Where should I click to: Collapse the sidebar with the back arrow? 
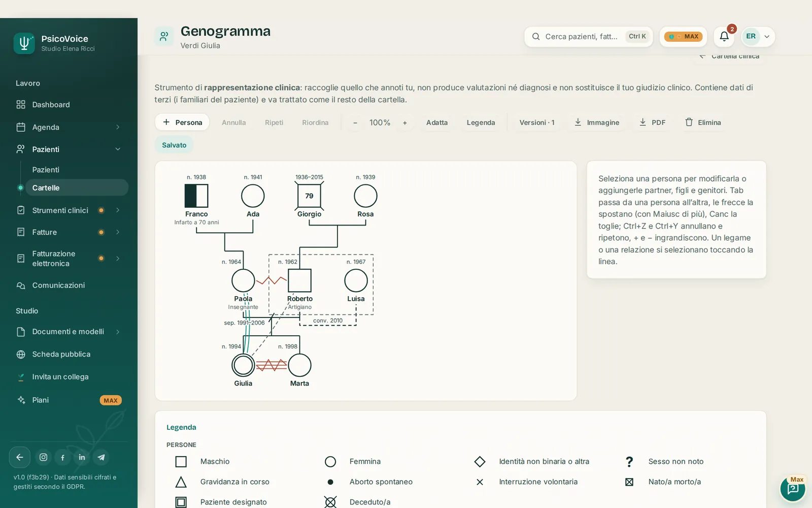pyautogui.click(x=20, y=457)
